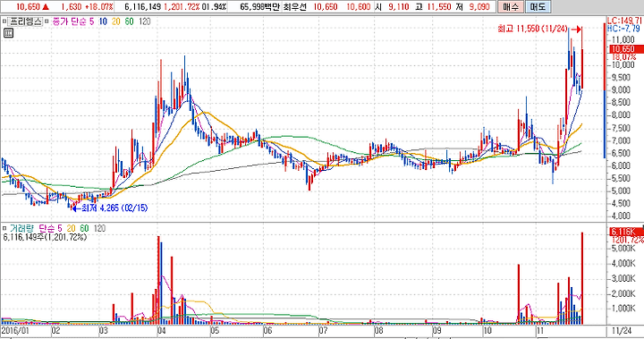Select volume chart MA period 20

click(x=71, y=228)
